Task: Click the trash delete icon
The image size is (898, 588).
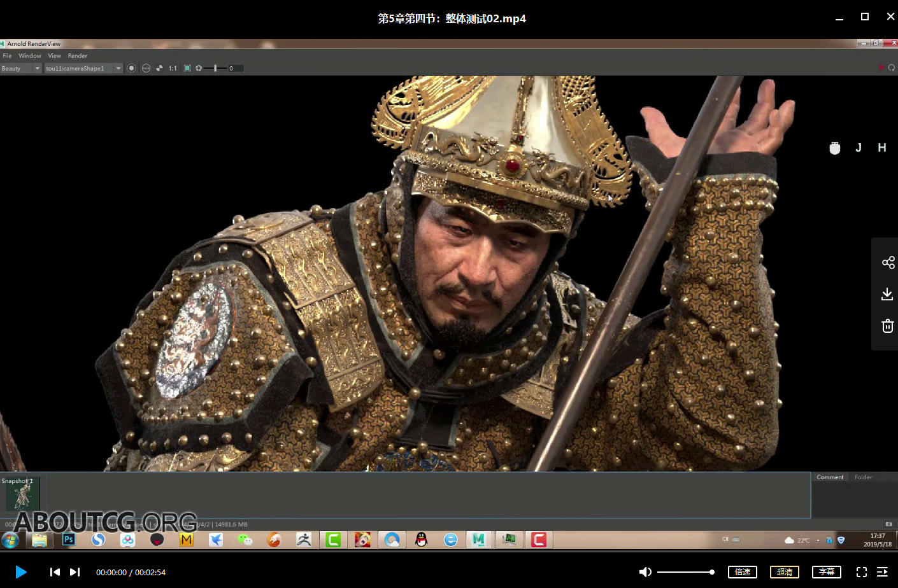Action: tap(887, 326)
